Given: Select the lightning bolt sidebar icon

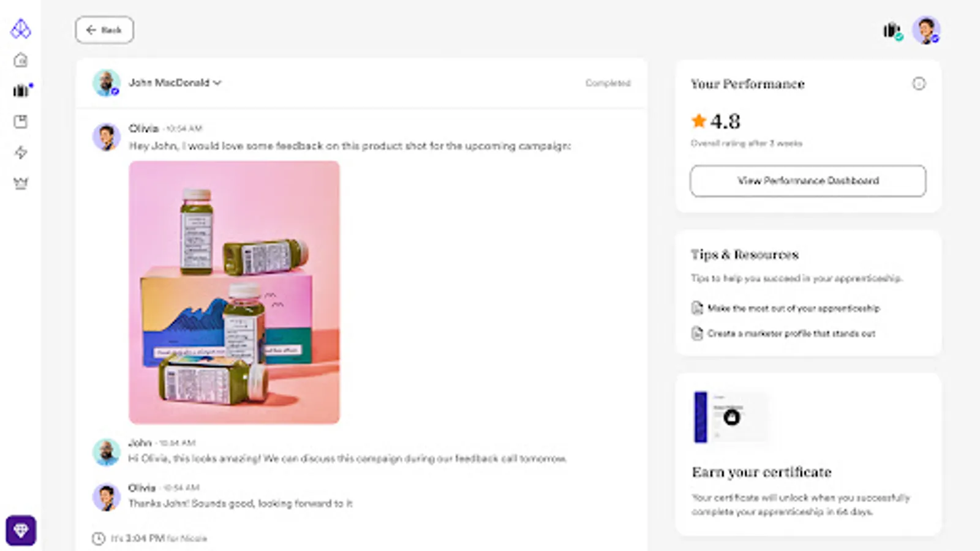Looking at the screenshot, I should [x=21, y=152].
